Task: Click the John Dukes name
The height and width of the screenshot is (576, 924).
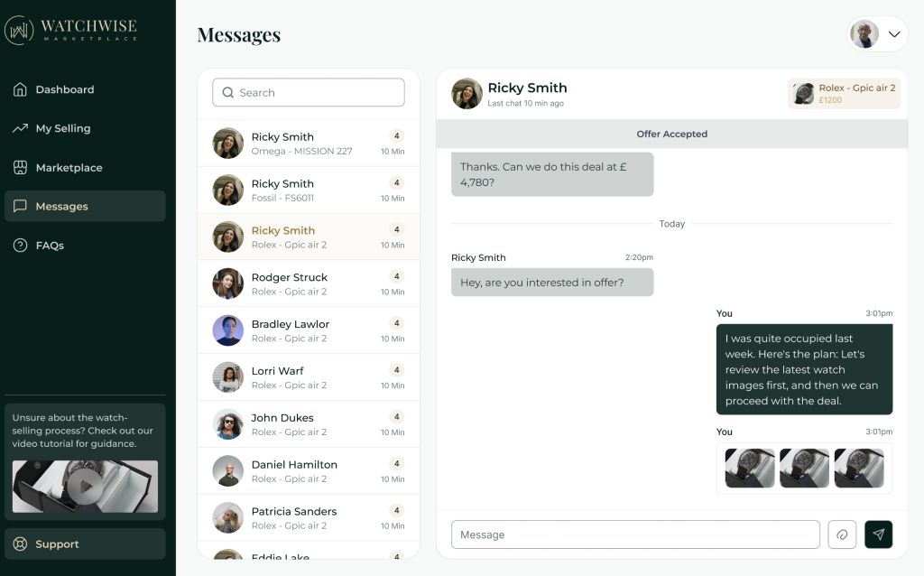Action: [x=282, y=417]
